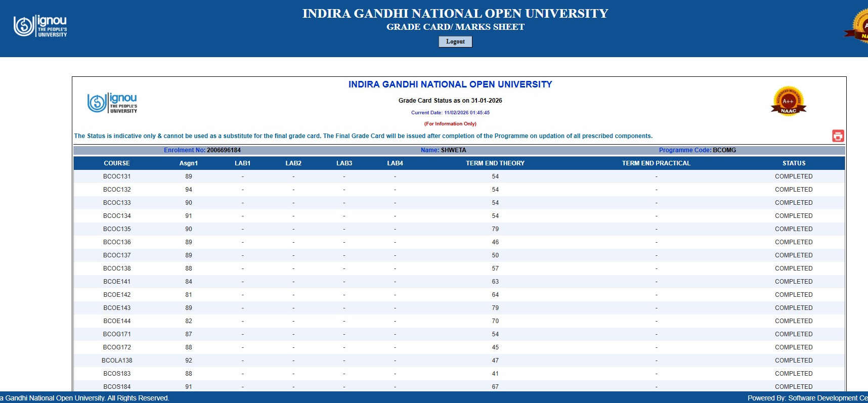This screenshot has width=868, height=403.
Task: Click theory mark 67 in the BCOS184 row
Action: point(495,387)
